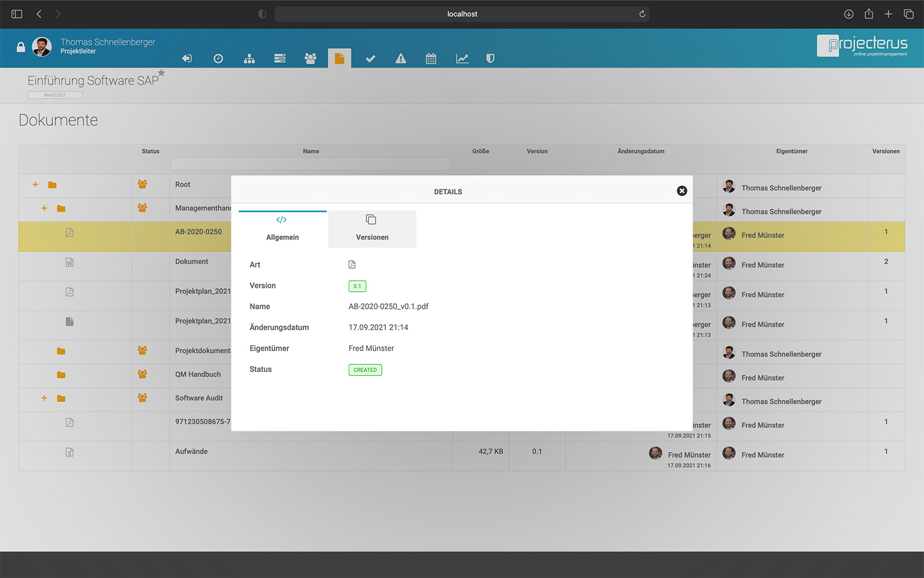924x578 pixels.
Task: Expand the Root folder with the plus
Action: pos(35,184)
